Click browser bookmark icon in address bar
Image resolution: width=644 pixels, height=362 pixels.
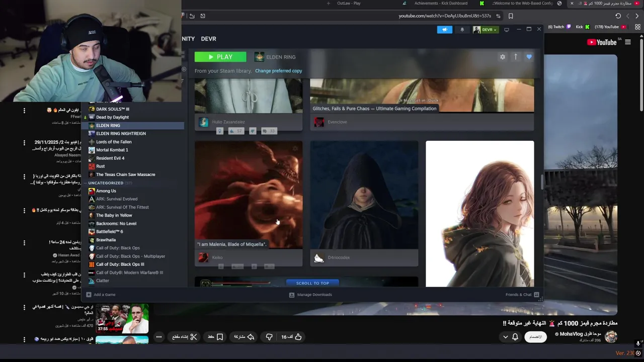[511, 16]
